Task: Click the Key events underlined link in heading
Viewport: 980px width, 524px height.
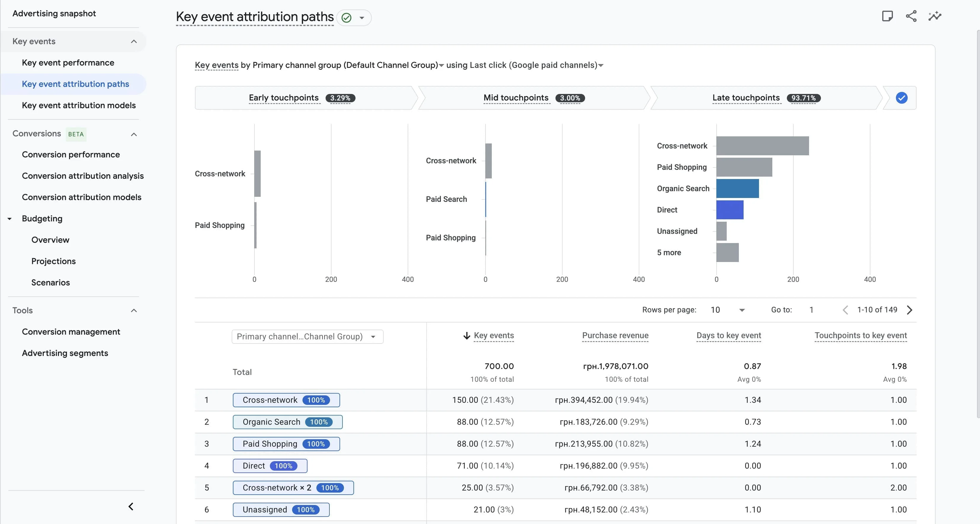Action: pyautogui.click(x=217, y=65)
